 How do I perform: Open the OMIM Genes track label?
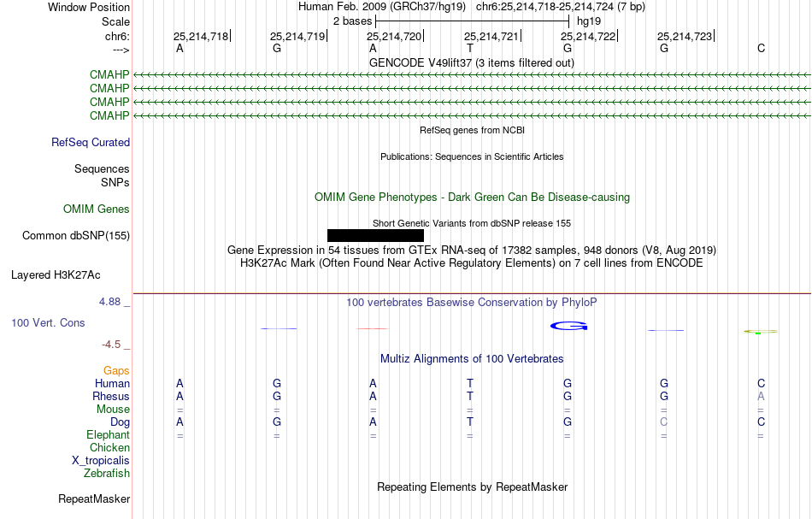[x=97, y=209]
